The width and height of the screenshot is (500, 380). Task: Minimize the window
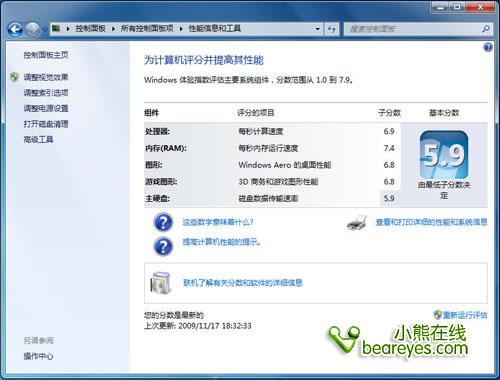pos(441,7)
